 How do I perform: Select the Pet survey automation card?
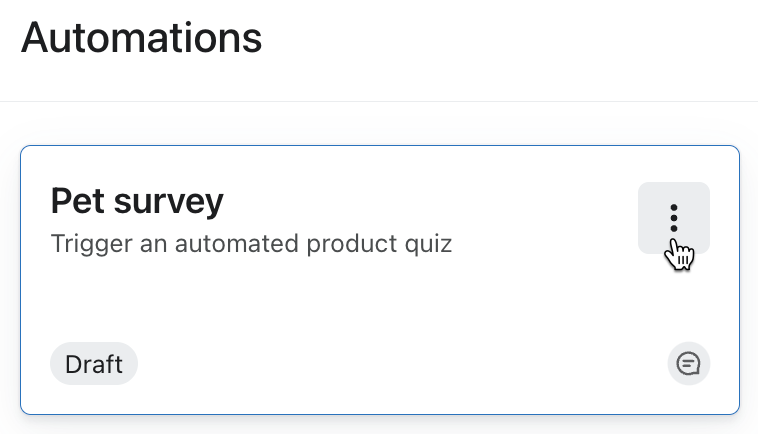380,300
